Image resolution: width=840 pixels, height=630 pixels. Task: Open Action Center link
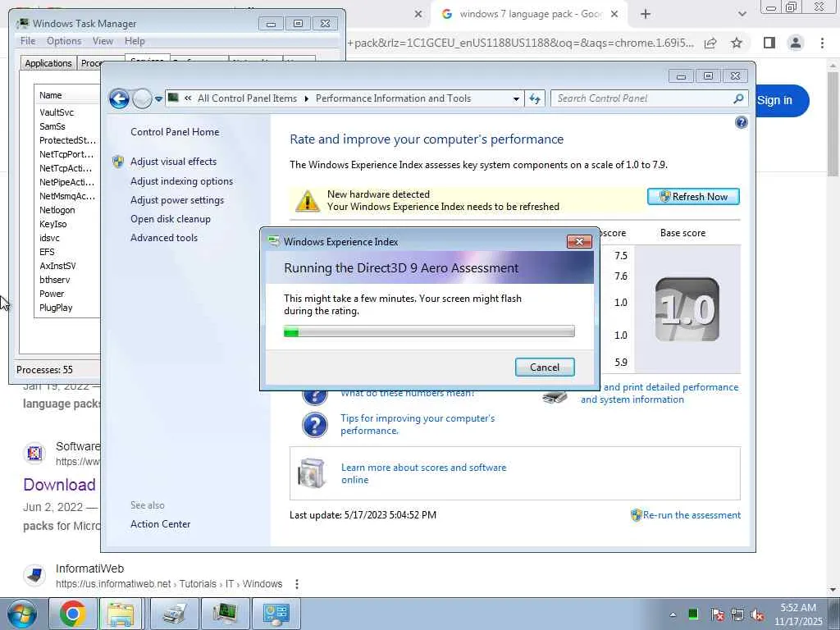point(160,524)
